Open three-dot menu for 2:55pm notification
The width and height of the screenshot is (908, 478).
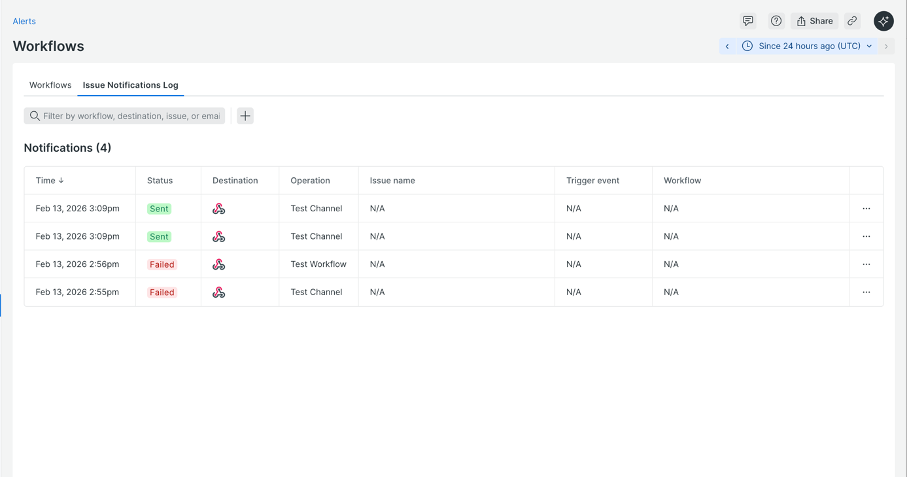tap(866, 293)
